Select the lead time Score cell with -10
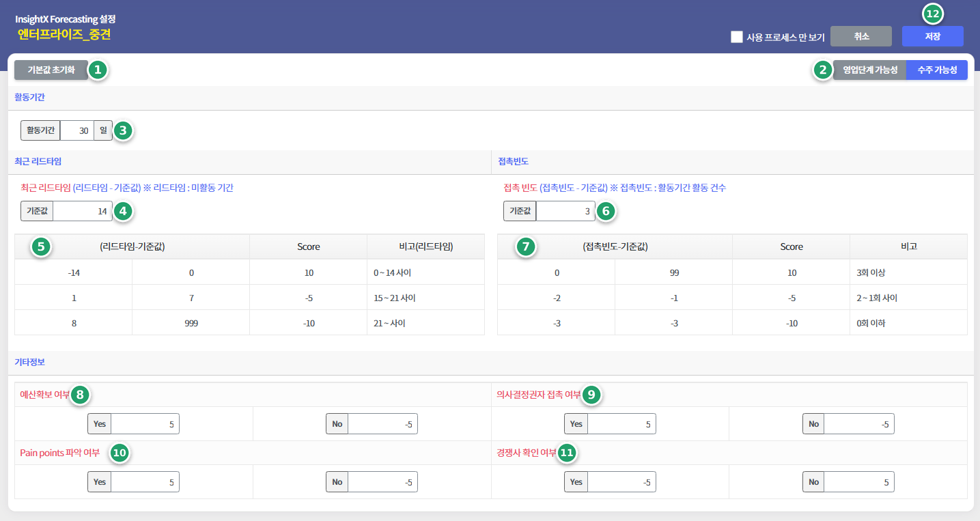The image size is (980, 521). (x=309, y=323)
